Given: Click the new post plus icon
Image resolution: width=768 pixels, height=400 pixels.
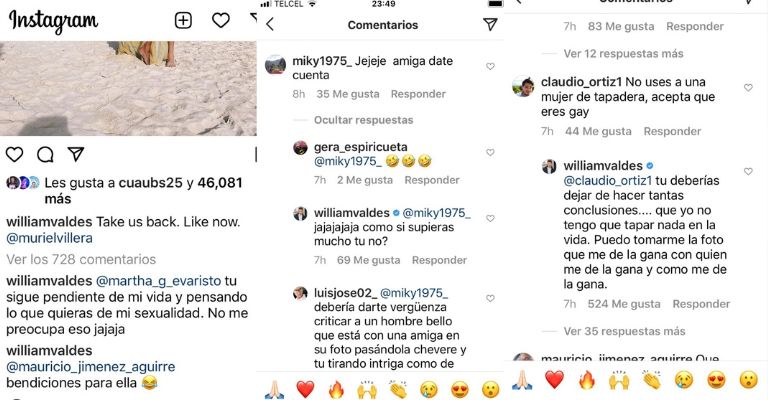Looking at the screenshot, I should coord(183,20).
